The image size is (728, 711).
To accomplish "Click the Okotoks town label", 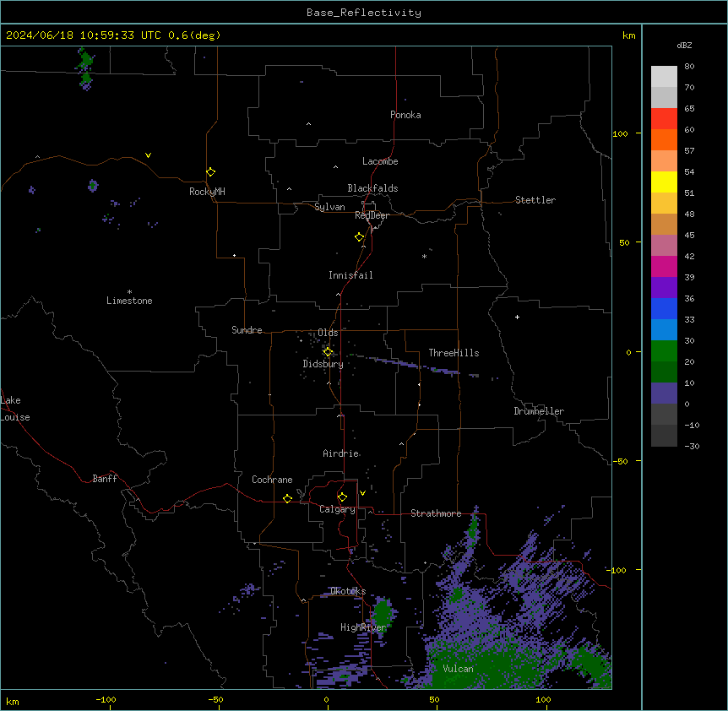I will click(348, 591).
